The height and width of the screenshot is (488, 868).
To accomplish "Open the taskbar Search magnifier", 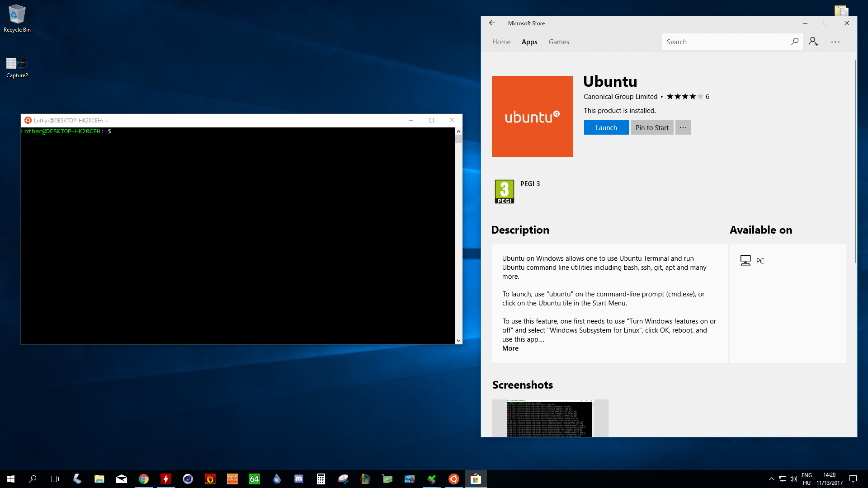I will (33, 479).
